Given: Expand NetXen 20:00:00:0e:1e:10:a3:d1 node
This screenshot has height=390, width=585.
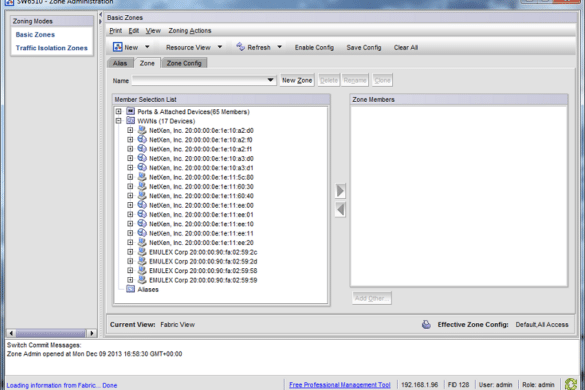Looking at the screenshot, I should (130, 167).
